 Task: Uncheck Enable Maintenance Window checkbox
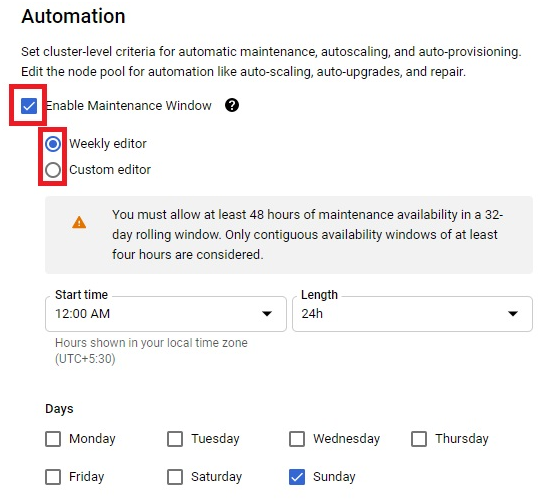29,106
